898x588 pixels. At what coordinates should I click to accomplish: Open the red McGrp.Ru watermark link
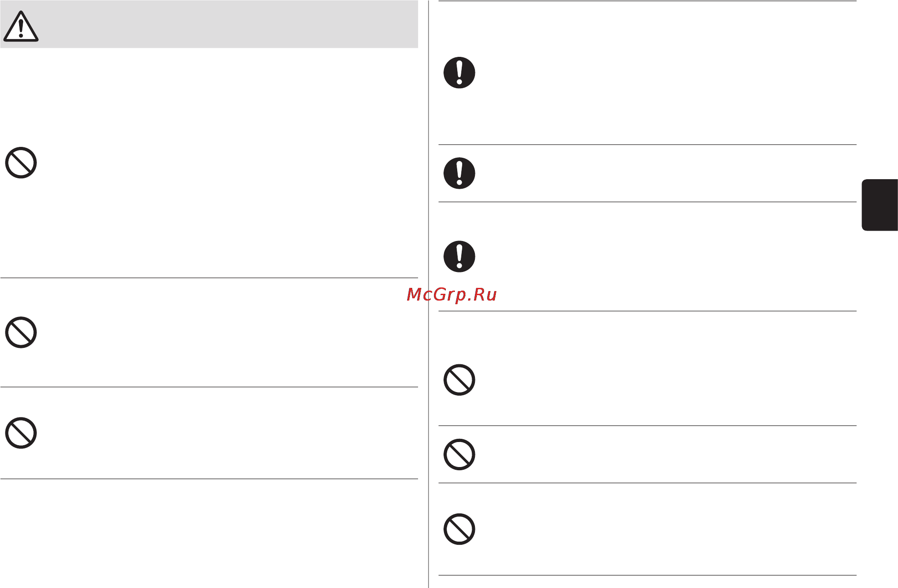pos(451,295)
